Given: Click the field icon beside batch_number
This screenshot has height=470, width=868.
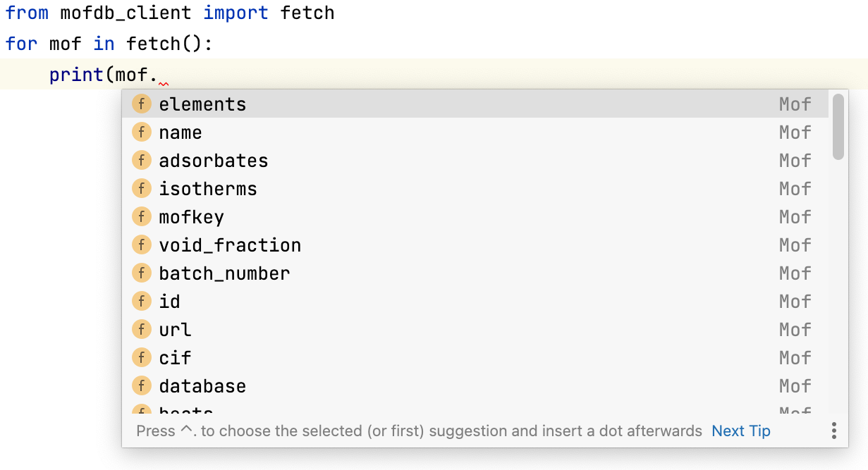Looking at the screenshot, I should point(142,273).
